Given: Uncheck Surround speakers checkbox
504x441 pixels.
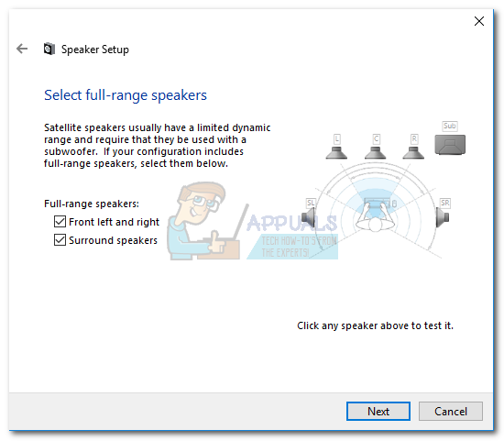Looking at the screenshot, I should 60,240.
